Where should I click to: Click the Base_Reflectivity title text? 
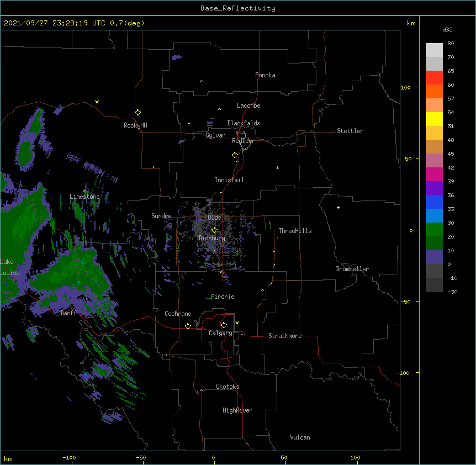point(238,8)
